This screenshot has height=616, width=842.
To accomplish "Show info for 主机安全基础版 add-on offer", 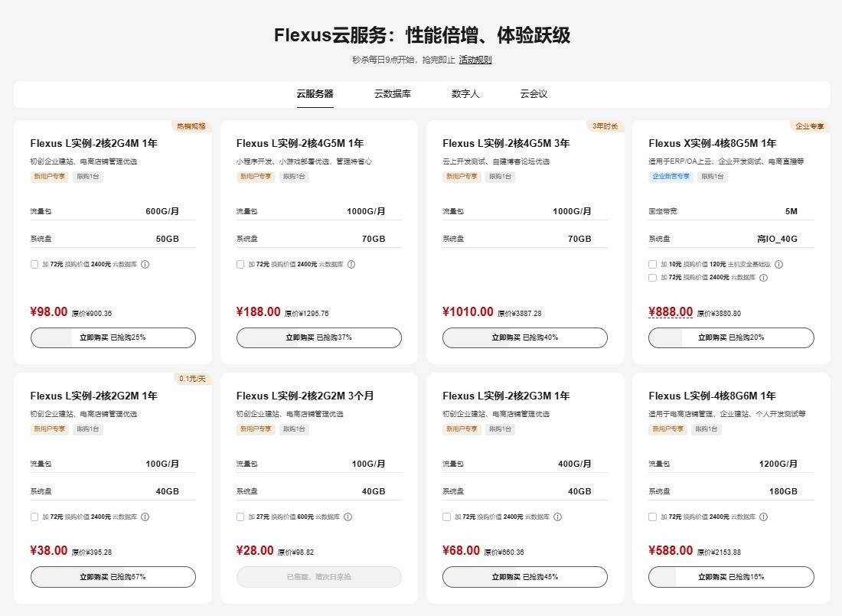I will (778, 264).
